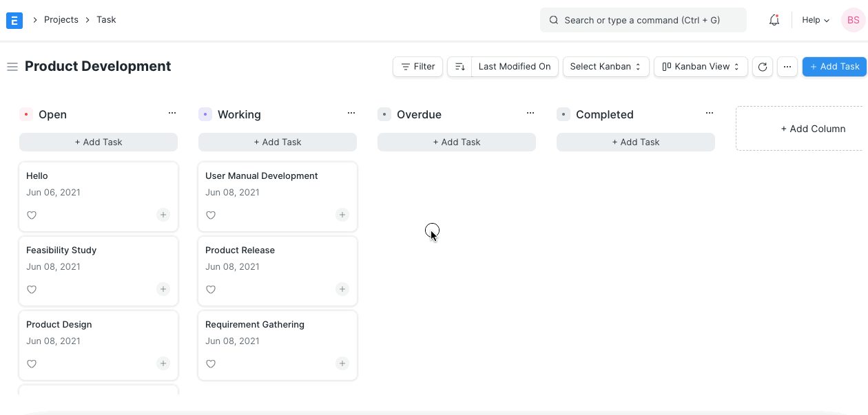Click the ERPNext logo icon

[x=14, y=20]
